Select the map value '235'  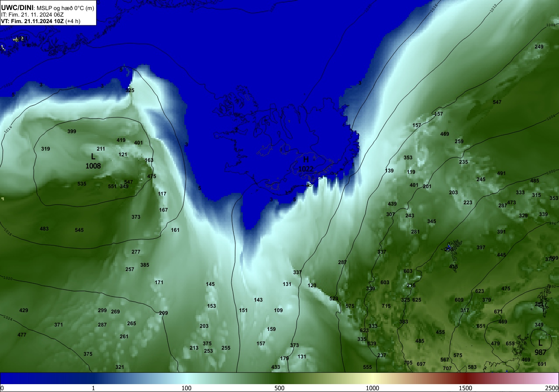[464, 162]
